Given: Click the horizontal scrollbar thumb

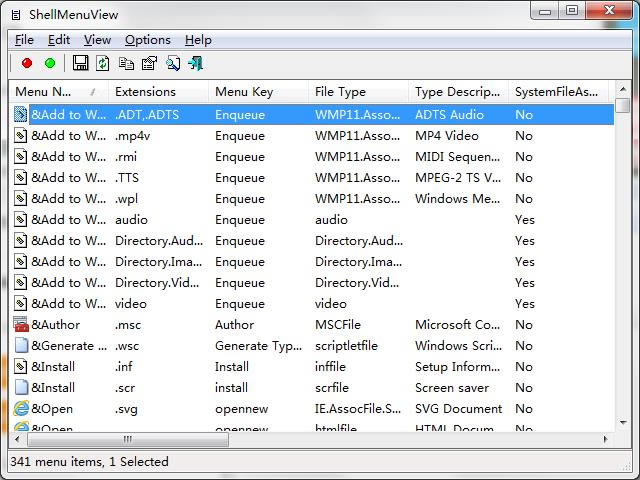Looking at the screenshot, I should click(x=128, y=439).
